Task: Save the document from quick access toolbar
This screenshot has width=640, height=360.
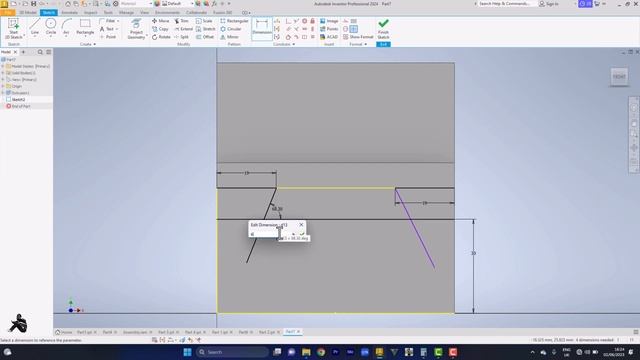Action: coord(33,4)
